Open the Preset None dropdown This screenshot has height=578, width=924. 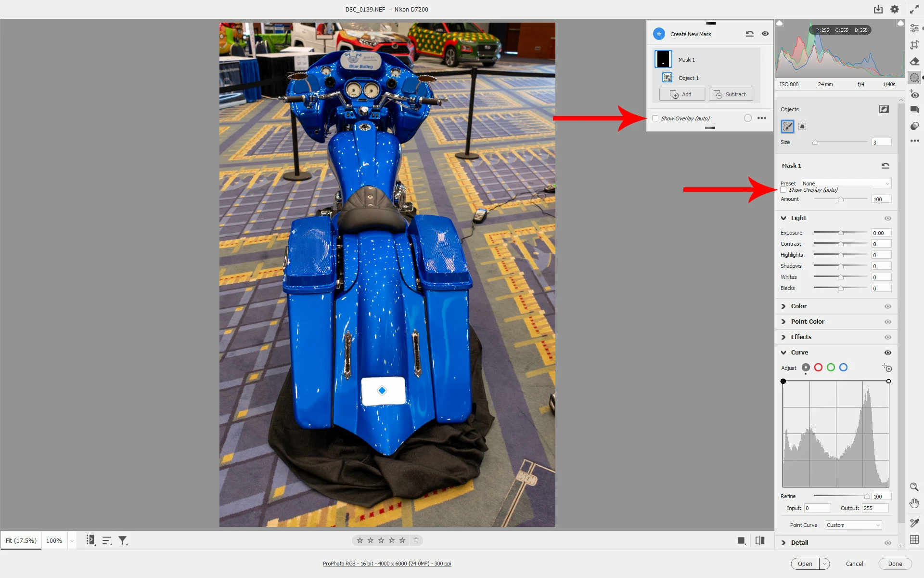pyautogui.click(x=846, y=184)
